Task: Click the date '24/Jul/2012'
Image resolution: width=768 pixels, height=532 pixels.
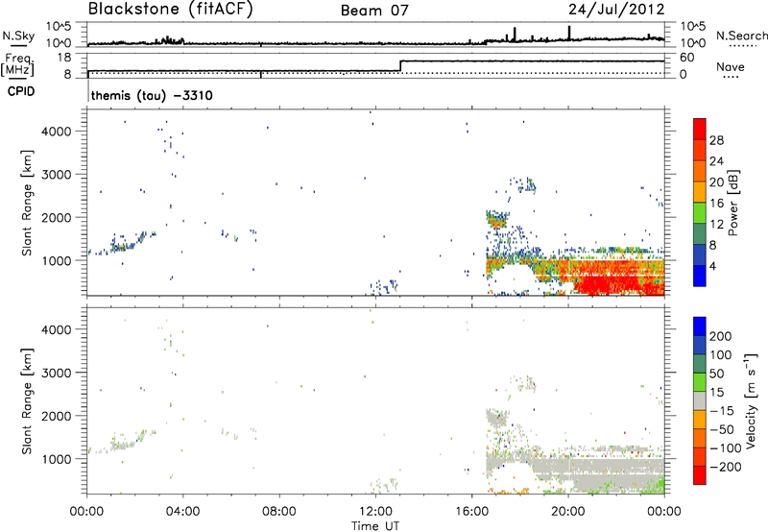Action: pos(616,10)
